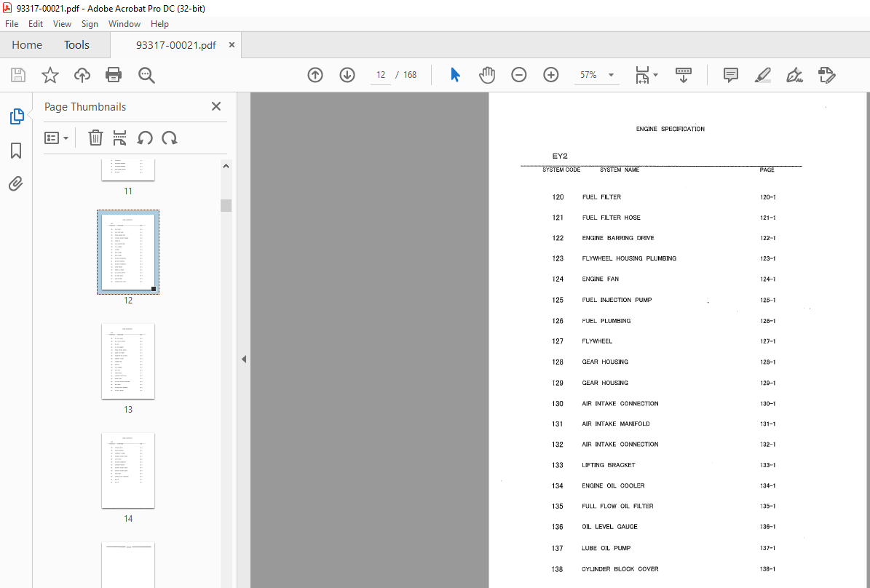Click 'ENGINE BARRING DRIVE' text
Screen dimensions: 870x588
pyautogui.click(x=618, y=238)
